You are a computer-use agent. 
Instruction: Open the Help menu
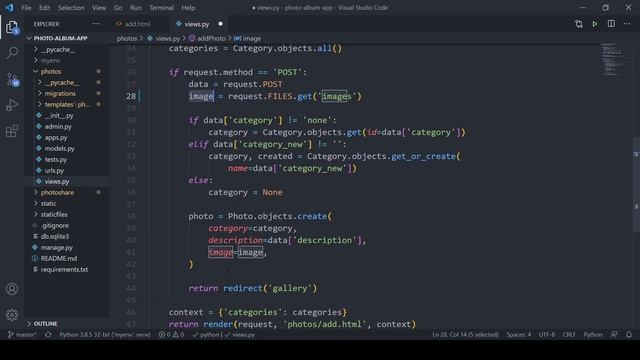point(188,8)
